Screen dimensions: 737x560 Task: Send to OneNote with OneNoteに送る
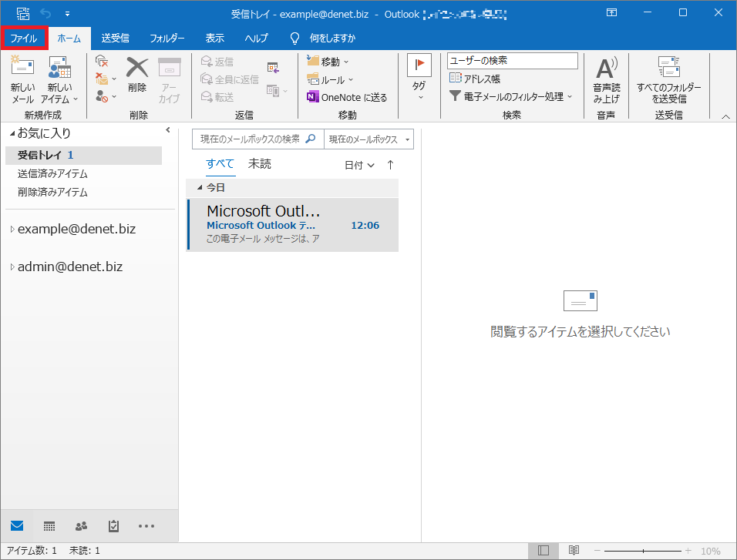pos(347,97)
